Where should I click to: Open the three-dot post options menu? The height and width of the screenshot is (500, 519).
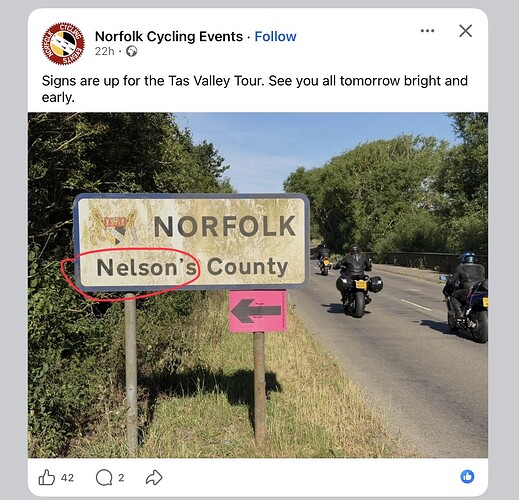[x=427, y=31]
